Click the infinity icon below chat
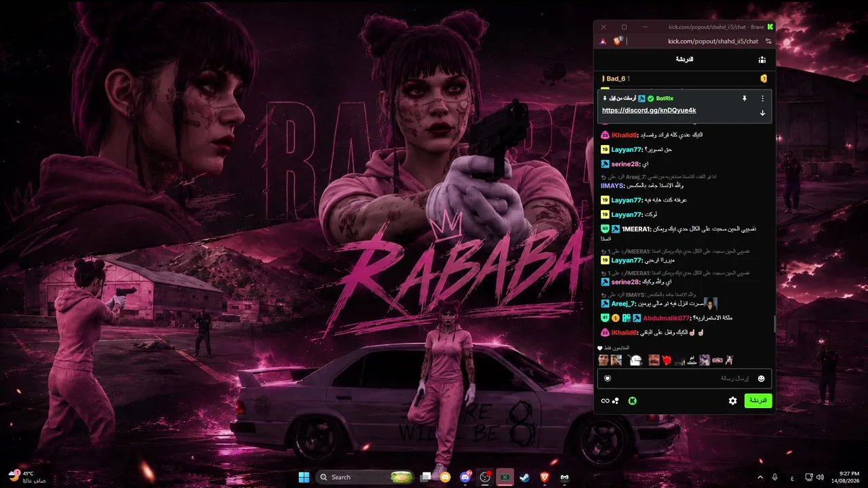Image resolution: width=868 pixels, height=488 pixels. click(x=605, y=401)
